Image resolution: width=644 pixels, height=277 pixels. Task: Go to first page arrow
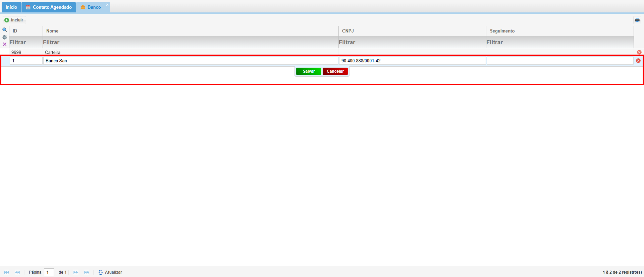pos(7,272)
